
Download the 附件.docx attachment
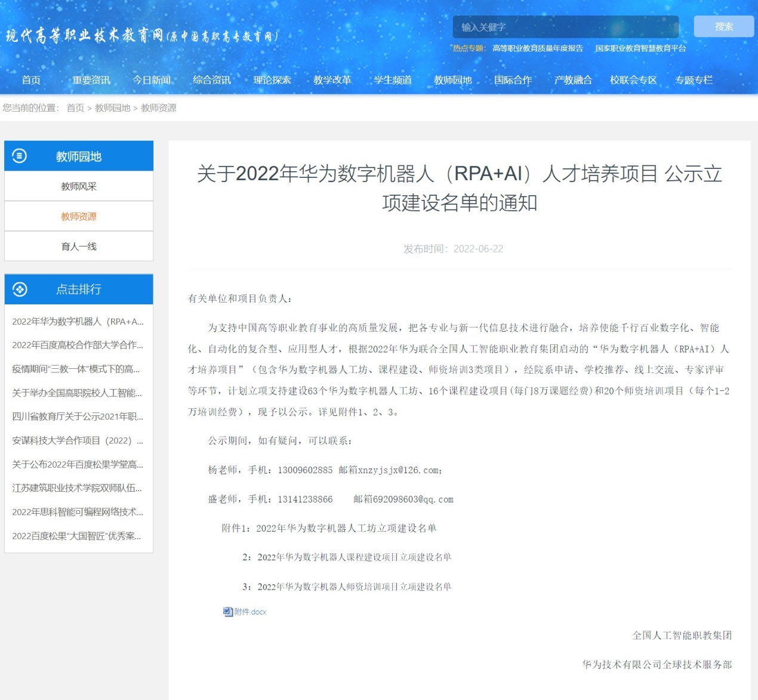point(250,612)
